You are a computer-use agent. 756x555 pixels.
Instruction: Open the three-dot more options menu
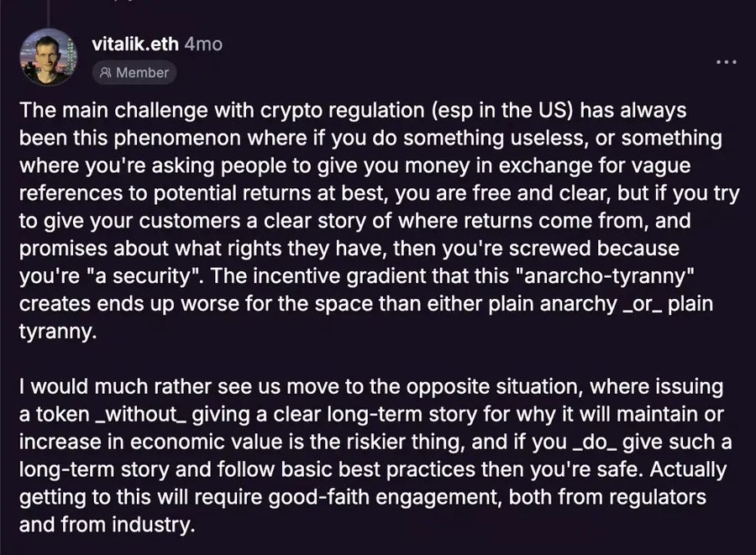(725, 64)
